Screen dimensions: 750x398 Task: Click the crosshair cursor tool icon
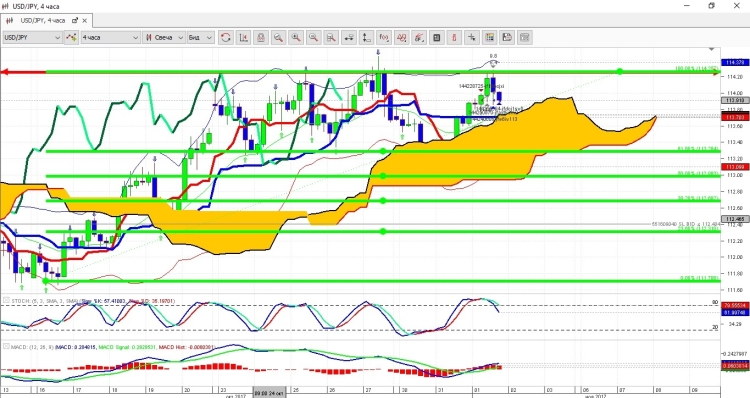471,37
